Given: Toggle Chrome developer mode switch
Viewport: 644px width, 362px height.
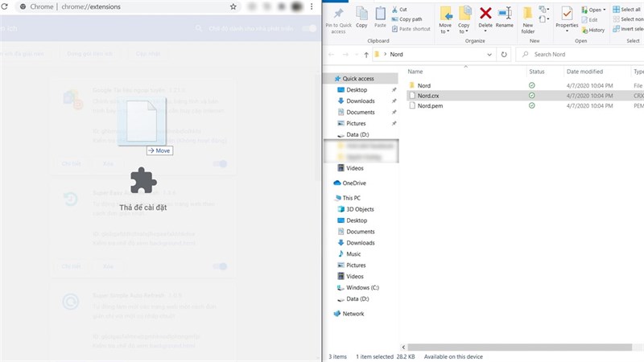Looking at the screenshot, I should (x=309, y=28).
